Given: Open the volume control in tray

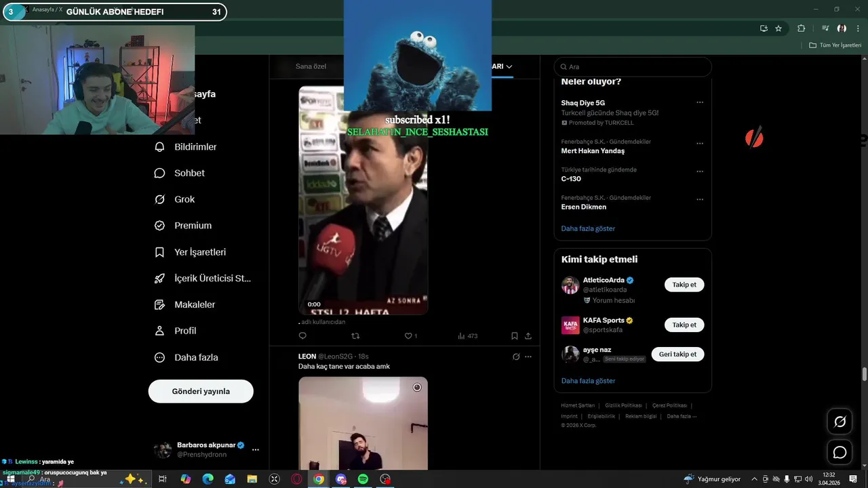Looking at the screenshot, I should coord(808,479).
